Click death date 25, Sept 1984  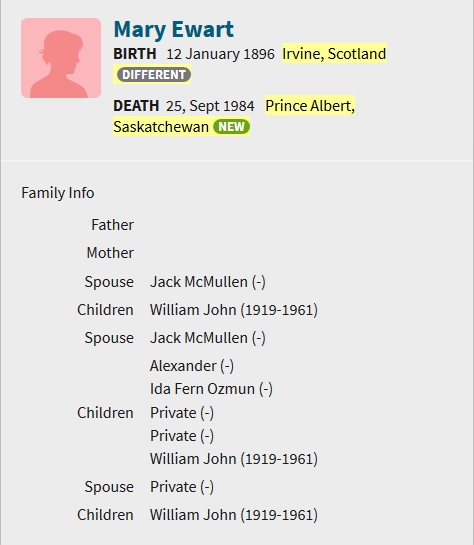point(210,106)
